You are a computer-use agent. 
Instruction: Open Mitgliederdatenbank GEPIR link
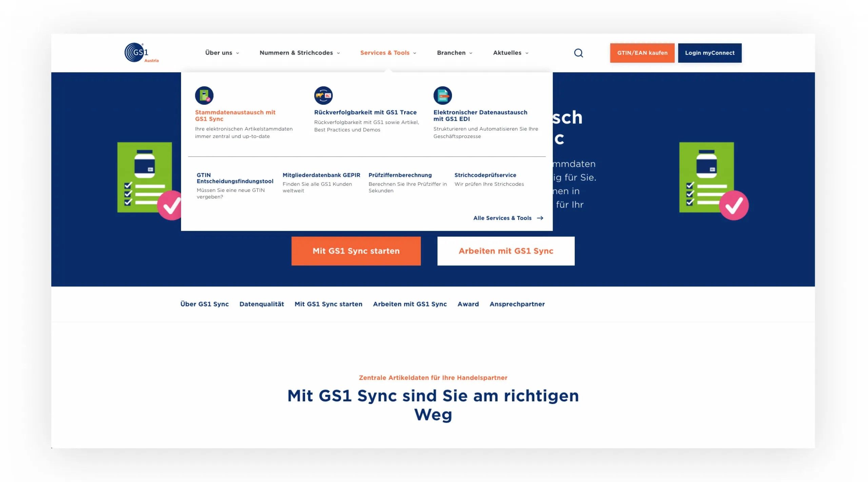321,175
